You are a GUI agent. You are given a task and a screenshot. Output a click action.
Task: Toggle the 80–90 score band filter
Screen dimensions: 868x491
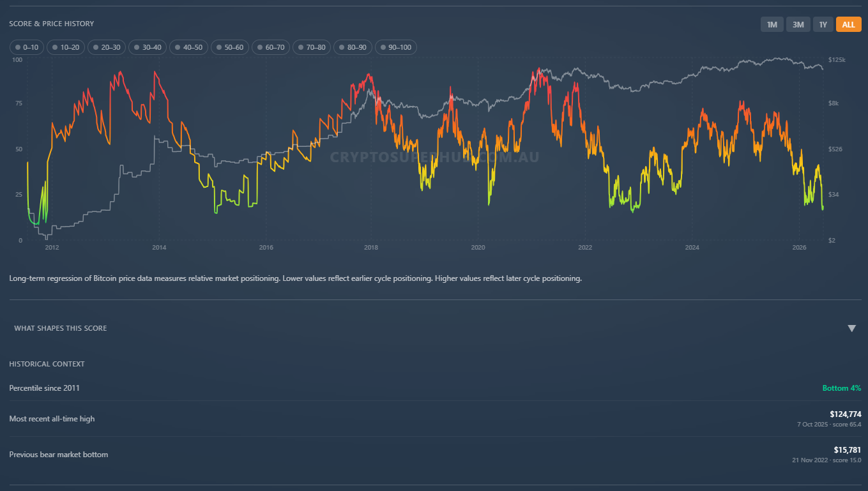[353, 47]
